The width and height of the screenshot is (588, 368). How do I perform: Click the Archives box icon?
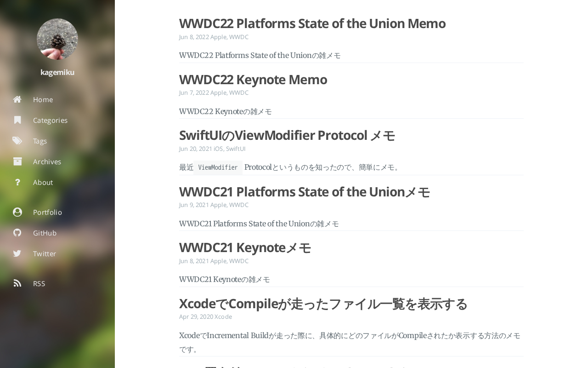pos(17,161)
